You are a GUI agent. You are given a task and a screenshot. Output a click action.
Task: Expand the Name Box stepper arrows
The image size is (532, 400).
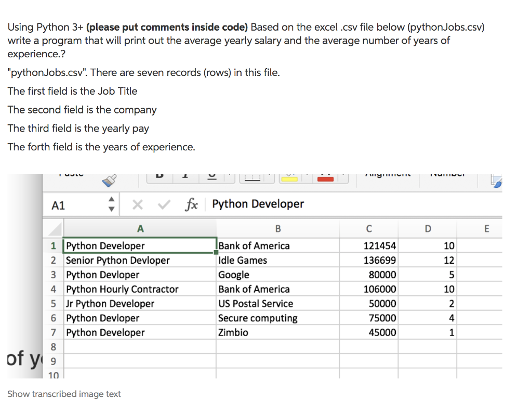tap(112, 204)
